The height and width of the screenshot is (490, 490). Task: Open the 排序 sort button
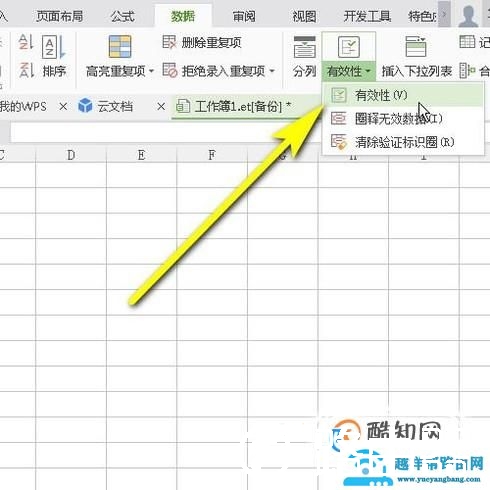54,56
